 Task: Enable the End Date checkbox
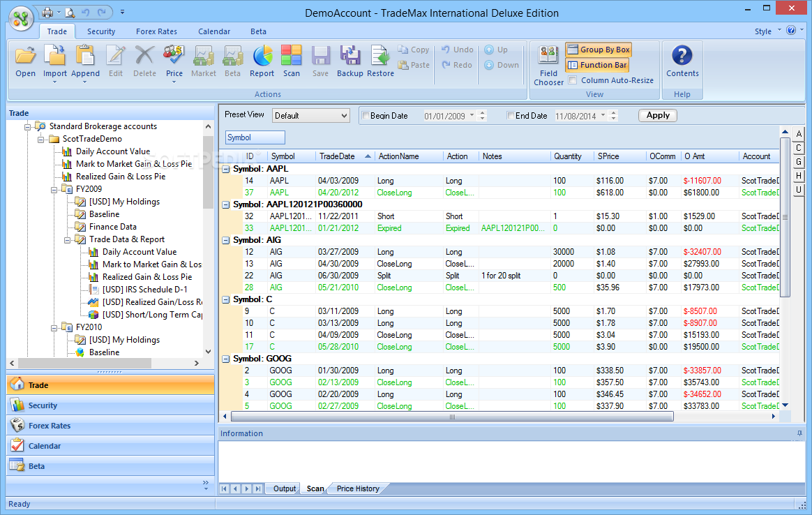pyautogui.click(x=511, y=116)
